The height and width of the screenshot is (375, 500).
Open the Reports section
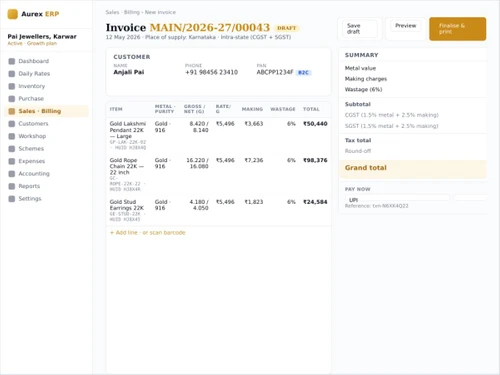[x=46, y=186]
